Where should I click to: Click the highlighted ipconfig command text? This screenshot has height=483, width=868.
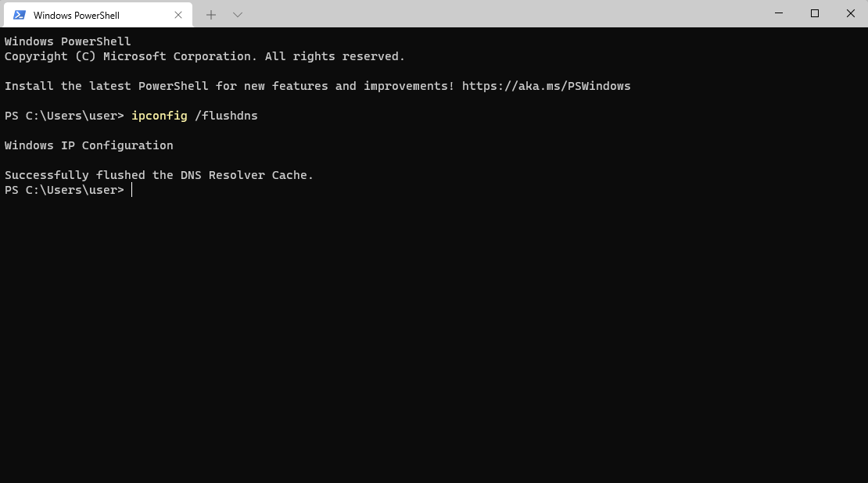click(159, 116)
